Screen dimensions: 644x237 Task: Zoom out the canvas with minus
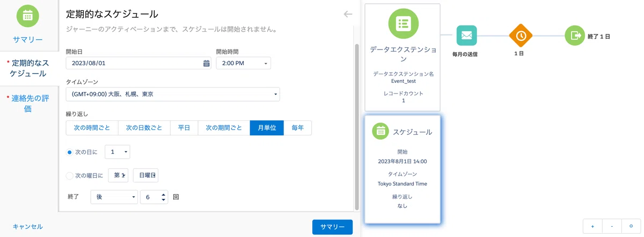coord(612,226)
